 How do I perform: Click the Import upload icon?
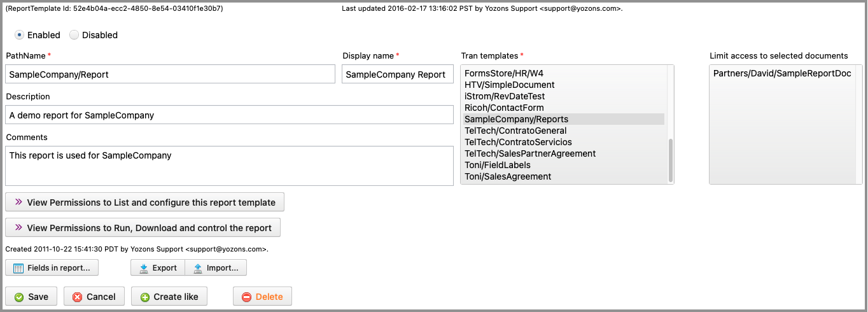(x=197, y=268)
